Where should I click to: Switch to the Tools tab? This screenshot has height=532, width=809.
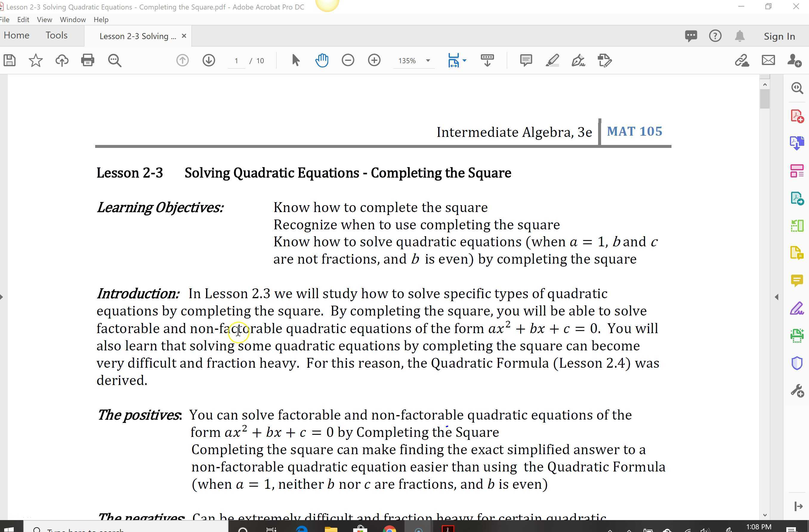pos(56,35)
